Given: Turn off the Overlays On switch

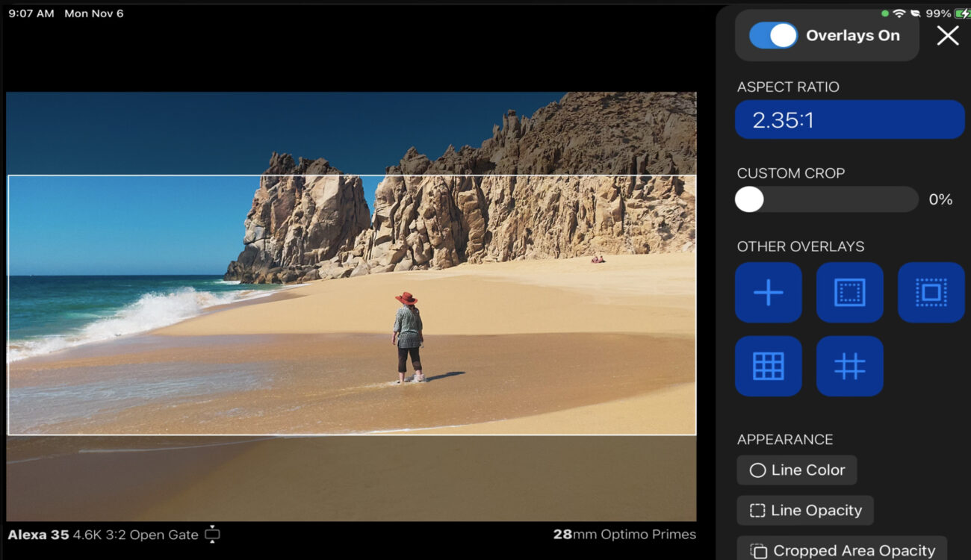Looking at the screenshot, I should point(773,35).
